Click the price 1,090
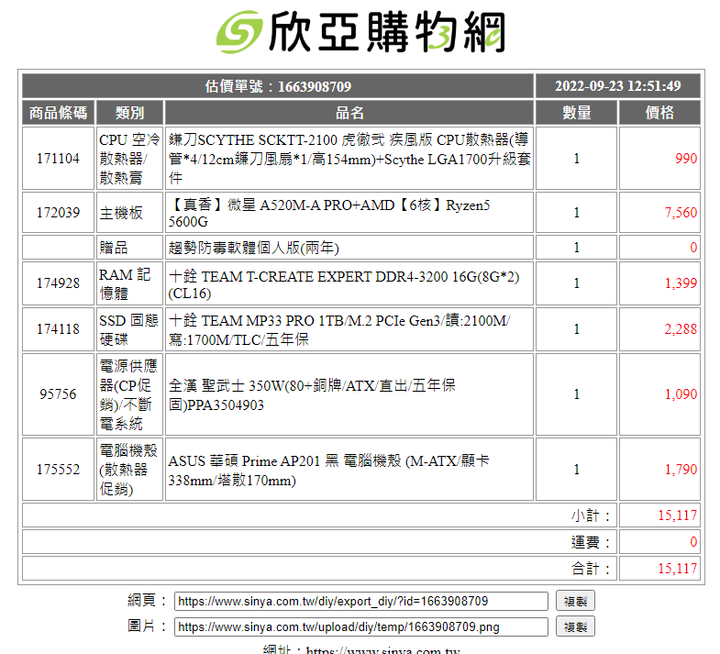 [x=681, y=394]
